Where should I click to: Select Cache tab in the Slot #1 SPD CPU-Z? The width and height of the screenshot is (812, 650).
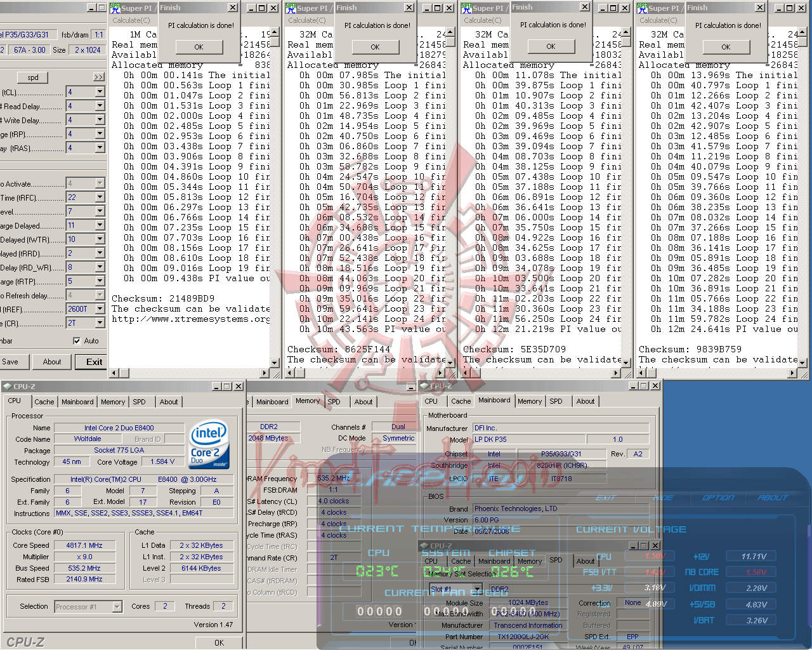point(461,561)
